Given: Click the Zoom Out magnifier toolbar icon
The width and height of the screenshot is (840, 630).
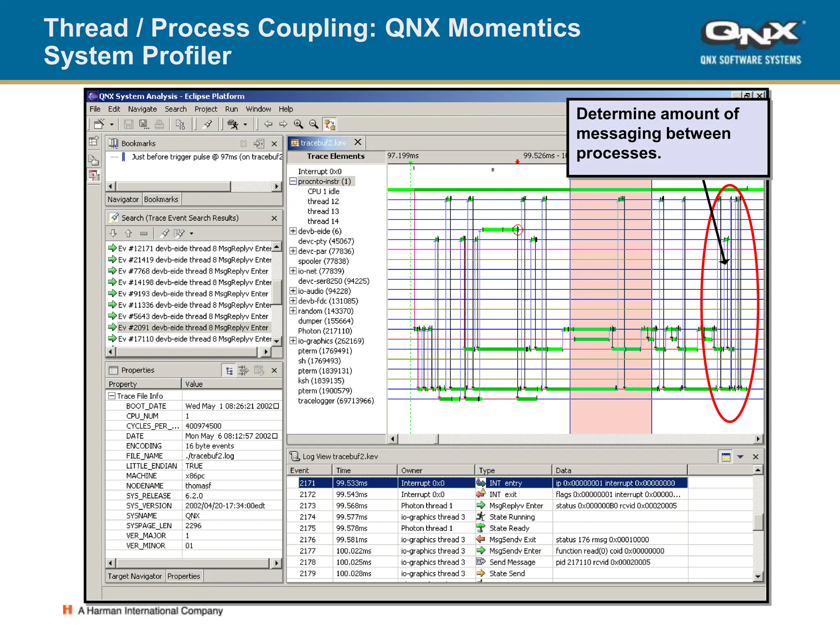Looking at the screenshot, I should (x=314, y=124).
